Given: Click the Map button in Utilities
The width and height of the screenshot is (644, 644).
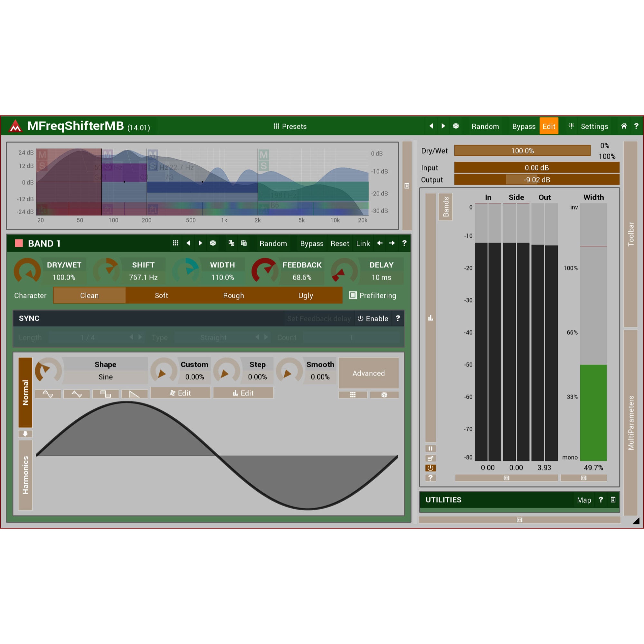Looking at the screenshot, I should point(584,500).
